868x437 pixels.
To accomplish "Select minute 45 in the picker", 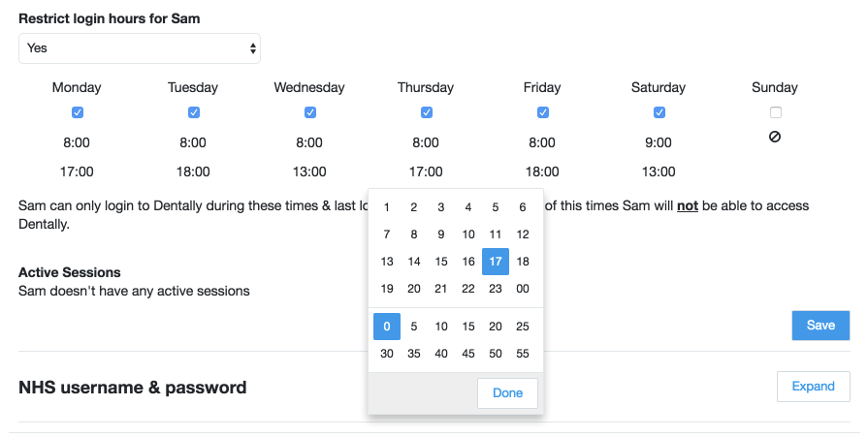I will [x=468, y=354].
